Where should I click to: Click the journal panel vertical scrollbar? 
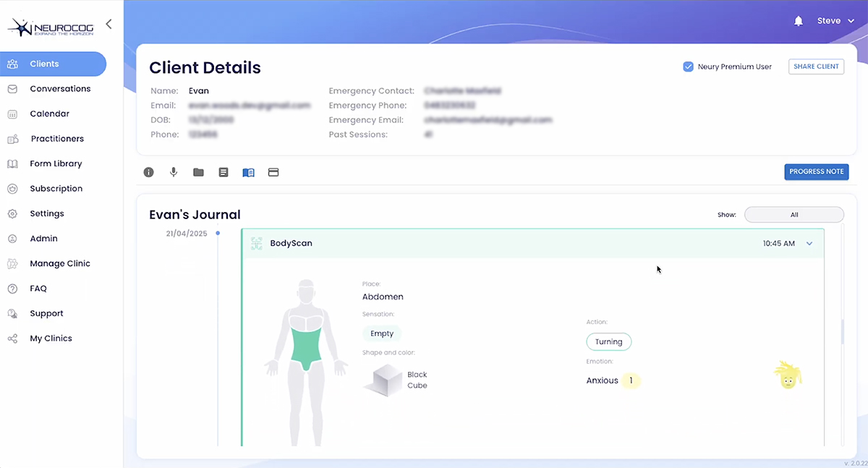841,331
